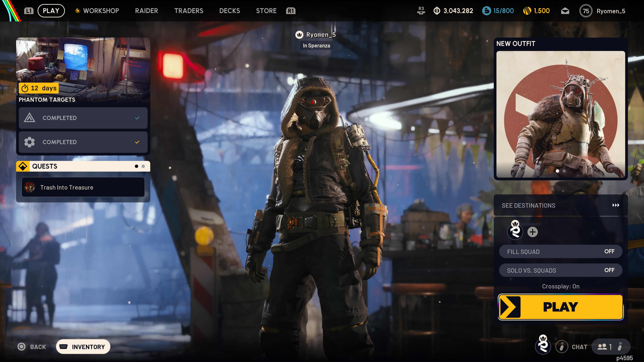Viewport: 644px width, 362px height.
Task: Click the stick prompt icon beside CHAT
Action: 562,347
